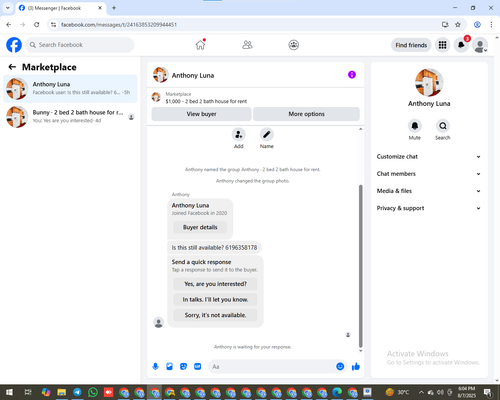Open the Groups icon in top bar

point(294,45)
